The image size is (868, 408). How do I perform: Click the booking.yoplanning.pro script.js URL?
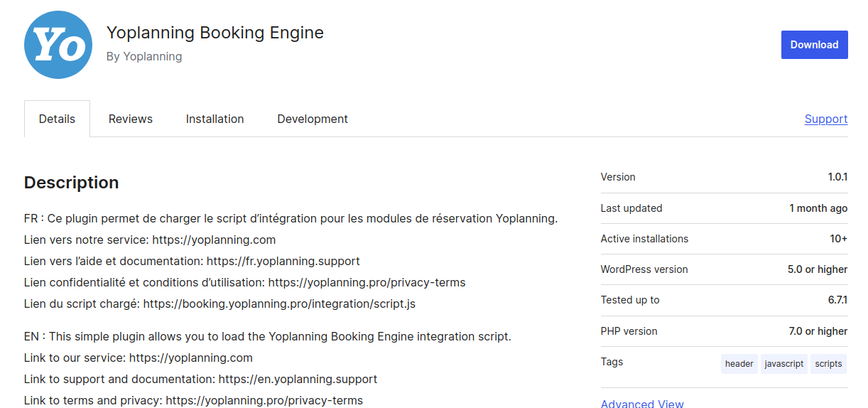(279, 304)
